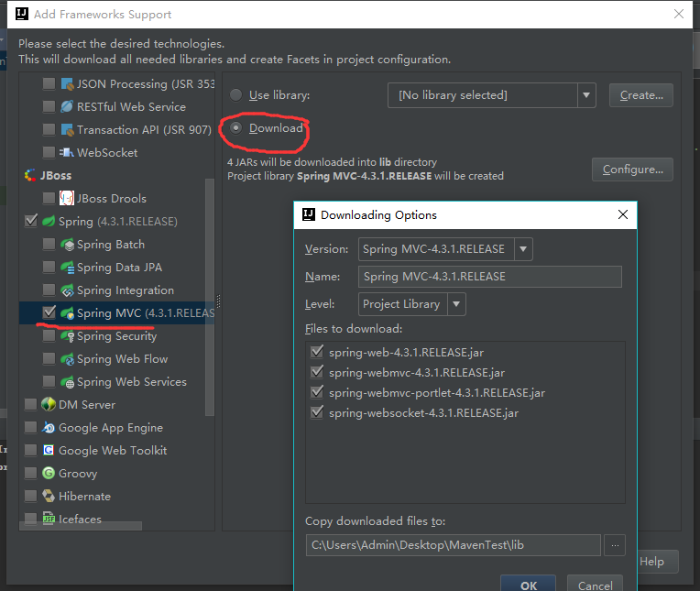The height and width of the screenshot is (591, 700).
Task: Click the Spring Web Flow icon
Action: 67,359
